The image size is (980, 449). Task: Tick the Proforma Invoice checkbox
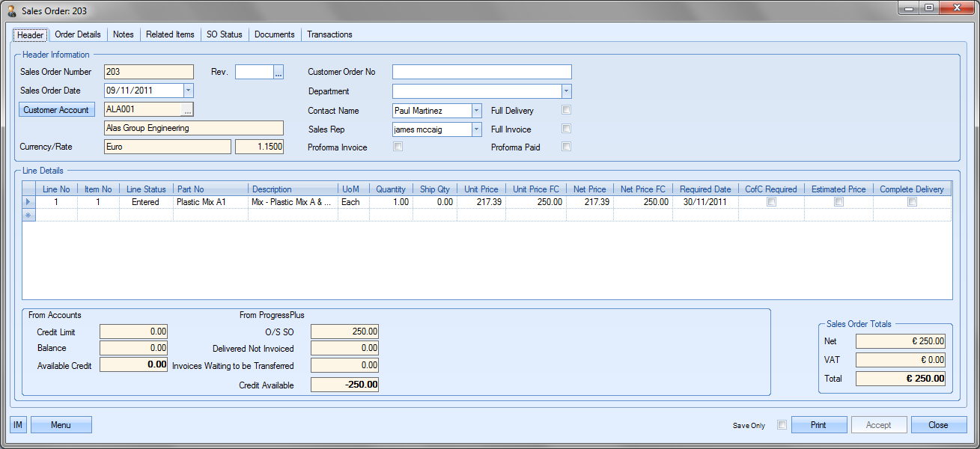click(398, 147)
